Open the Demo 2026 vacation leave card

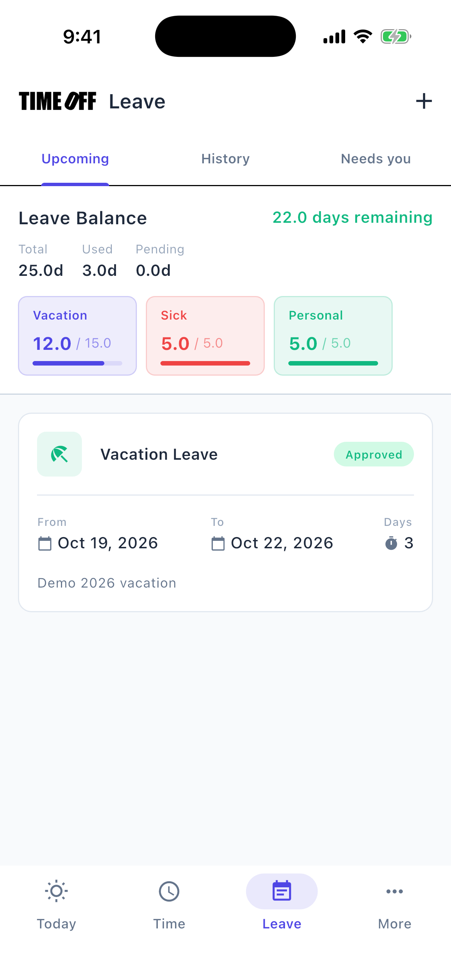coord(225,512)
